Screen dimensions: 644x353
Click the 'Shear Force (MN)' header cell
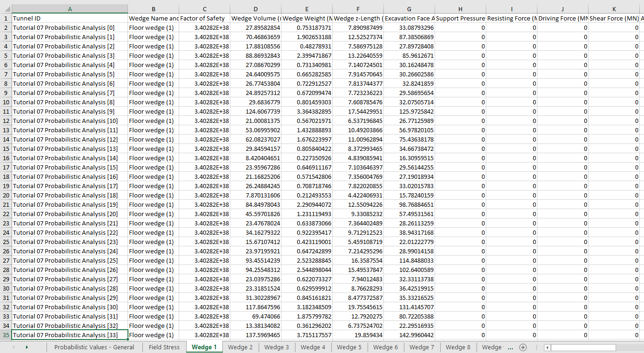[x=614, y=18]
